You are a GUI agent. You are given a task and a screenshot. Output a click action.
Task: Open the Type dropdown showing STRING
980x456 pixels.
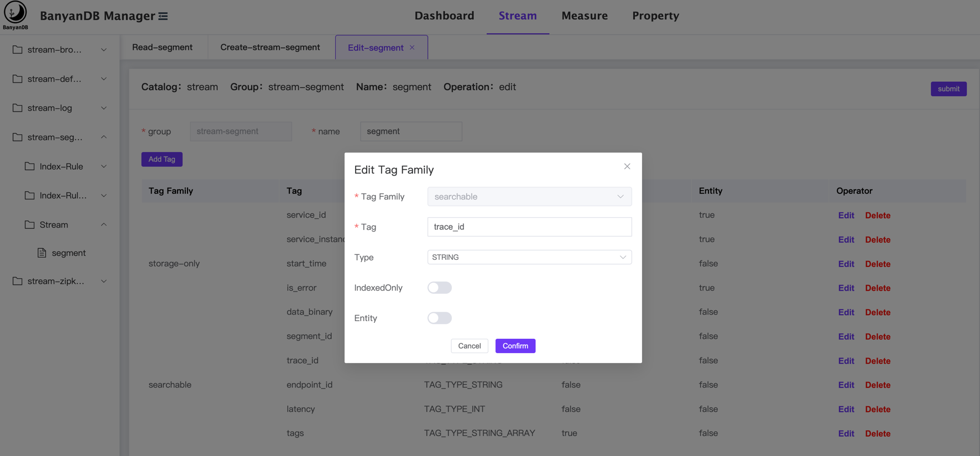pyautogui.click(x=529, y=257)
